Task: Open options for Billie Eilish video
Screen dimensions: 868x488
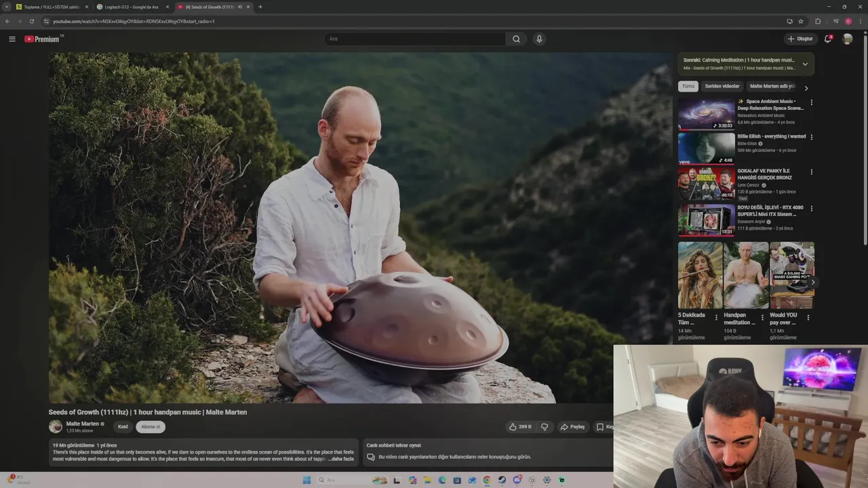Action: [812, 137]
